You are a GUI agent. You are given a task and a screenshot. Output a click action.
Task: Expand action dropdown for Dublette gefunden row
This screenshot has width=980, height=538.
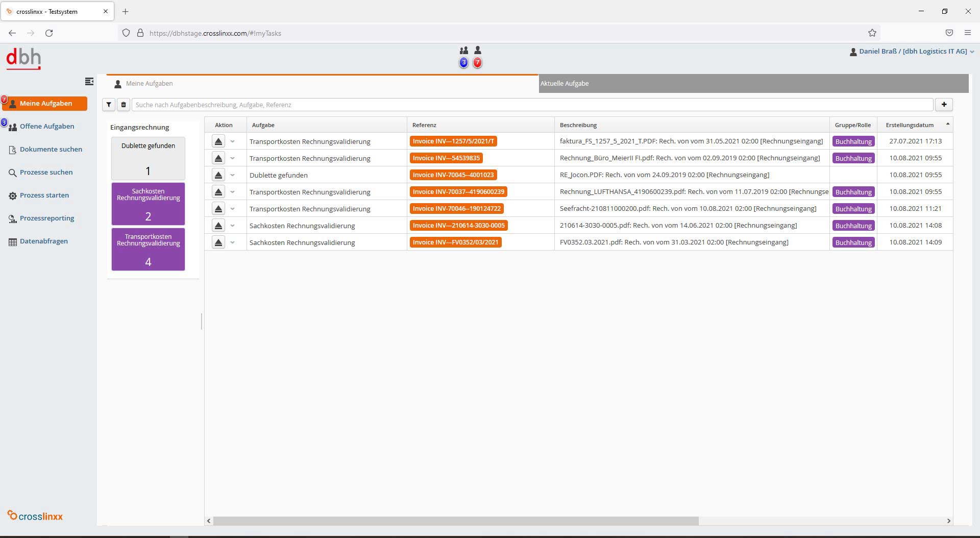pyautogui.click(x=232, y=175)
